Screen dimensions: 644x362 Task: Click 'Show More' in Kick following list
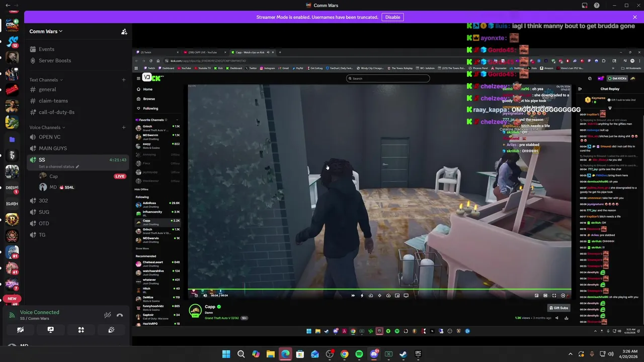click(142, 248)
